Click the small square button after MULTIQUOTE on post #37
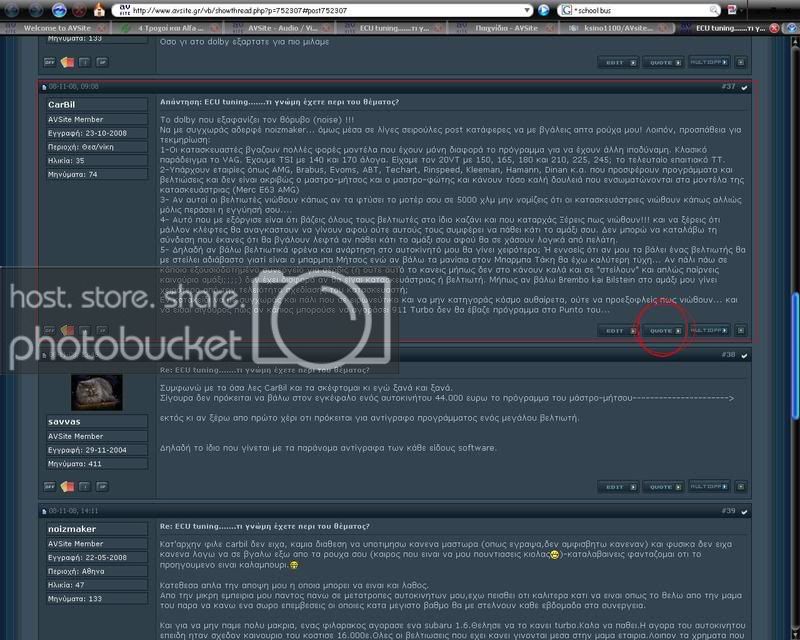This screenshot has width=800, height=640. (741, 331)
